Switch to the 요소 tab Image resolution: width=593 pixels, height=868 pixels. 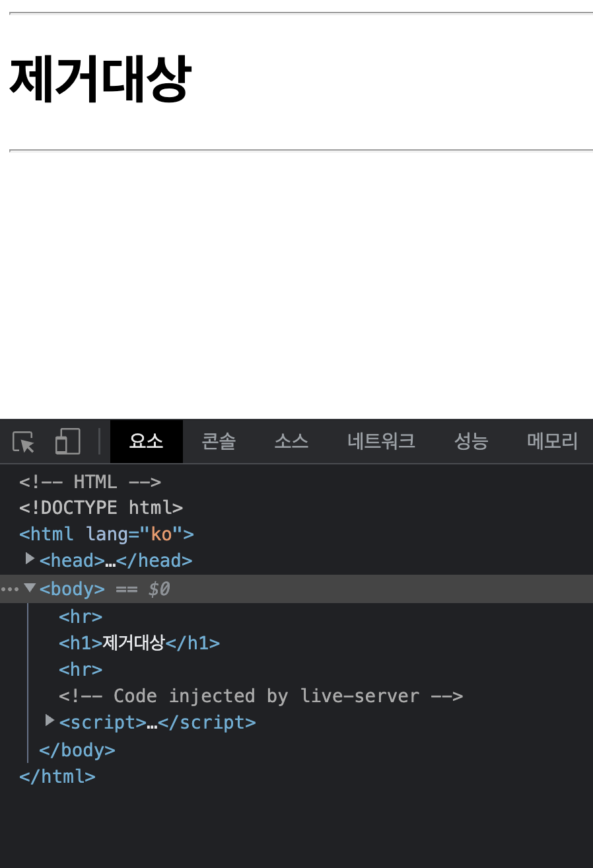[146, 441]
